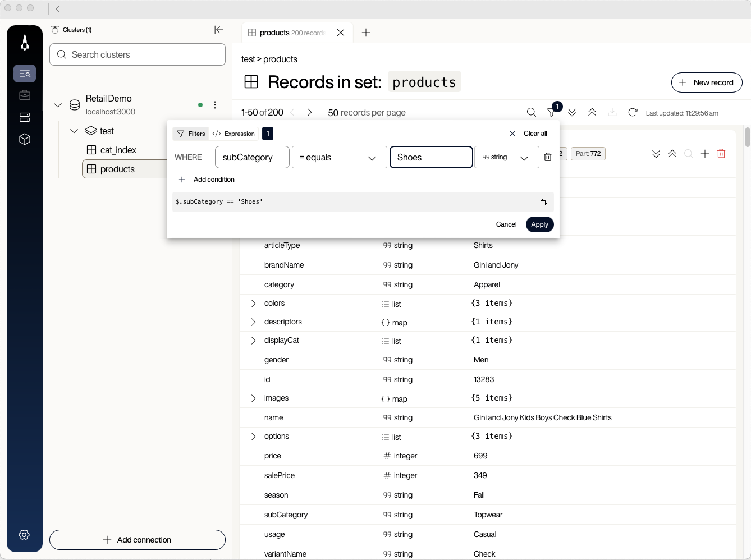The image size is (751, 560).
Task: Collapse the clusters sidebar panel
Action: point(219,30)
